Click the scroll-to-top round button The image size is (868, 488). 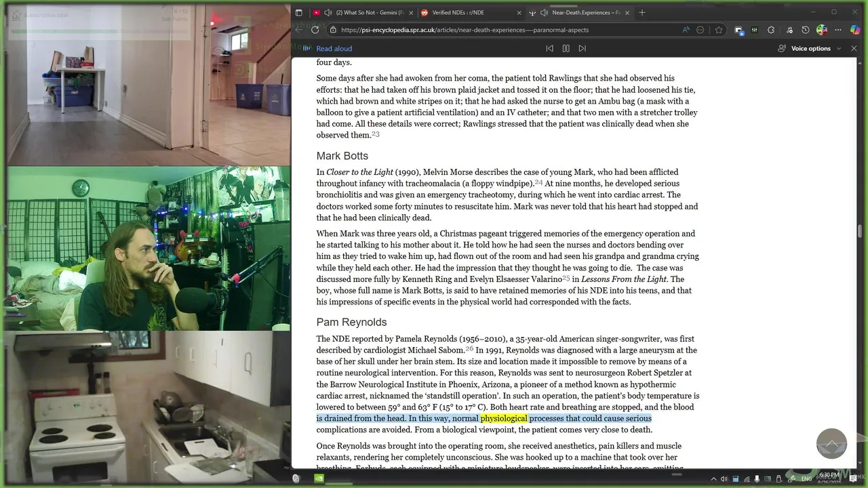(x=831, y=444)
